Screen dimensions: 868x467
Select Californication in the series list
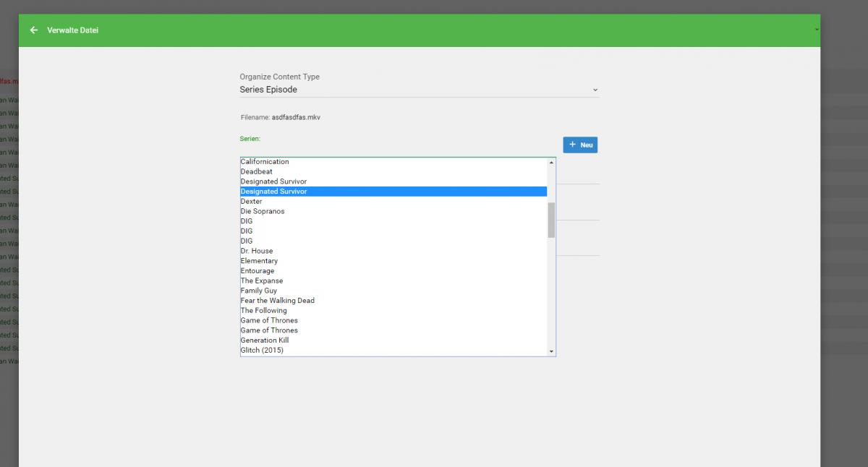pos(393,162)
